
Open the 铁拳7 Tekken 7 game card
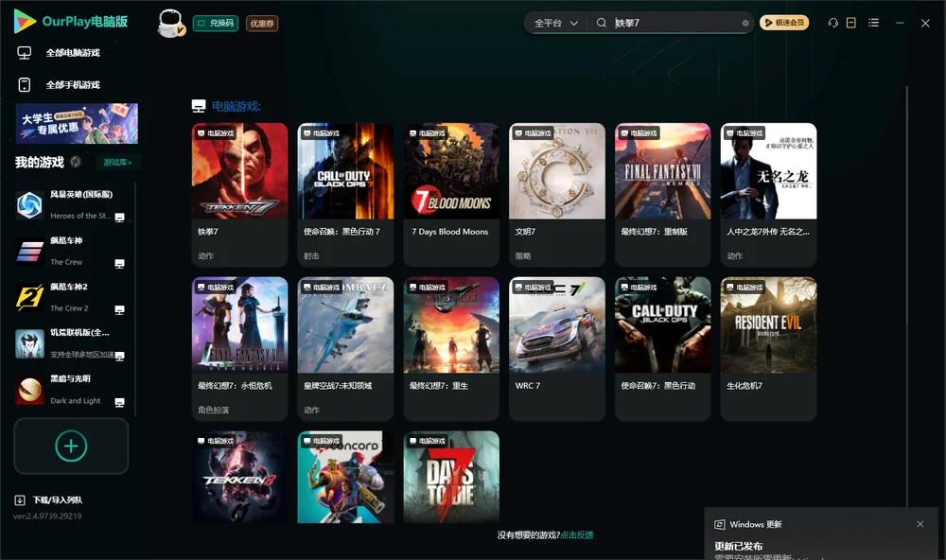pyautogui.click(x=239, y=194)
